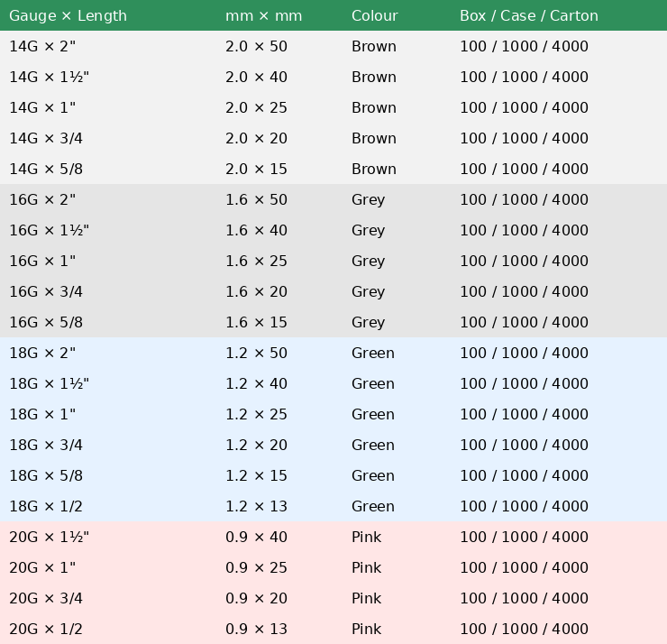The image size is (667, 644).
Task: Click the Gauge × Length column header
Action: (68, 16)
